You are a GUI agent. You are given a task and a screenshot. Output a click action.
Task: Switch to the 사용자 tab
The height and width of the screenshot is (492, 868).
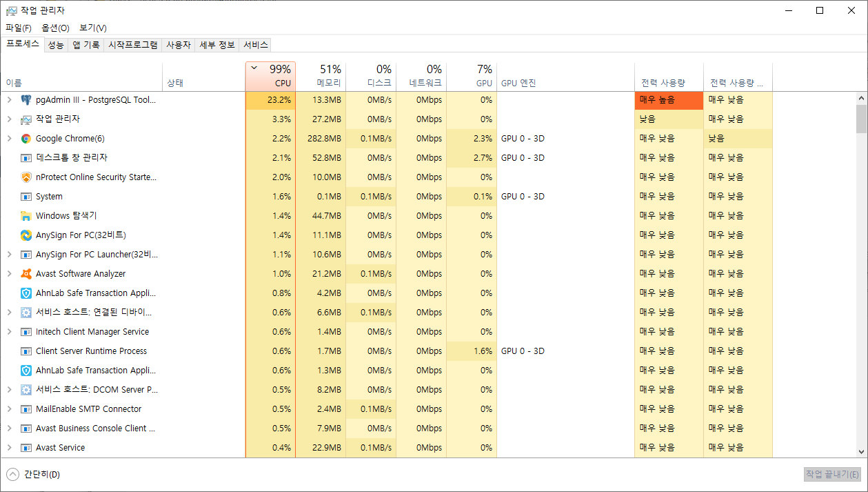tap(178, 45)
